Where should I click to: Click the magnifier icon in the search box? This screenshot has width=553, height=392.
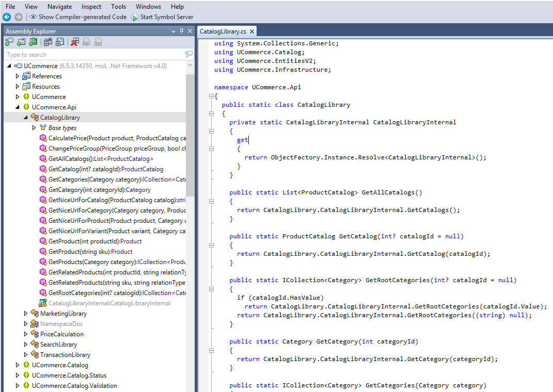189,55
